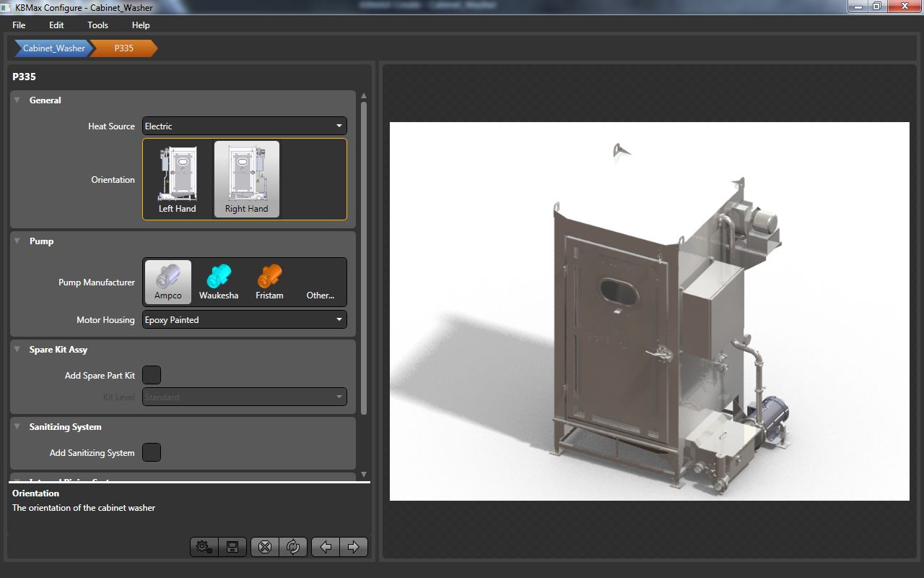
Task: Pick the Fristam pump manufacturer
Action: 269,282
